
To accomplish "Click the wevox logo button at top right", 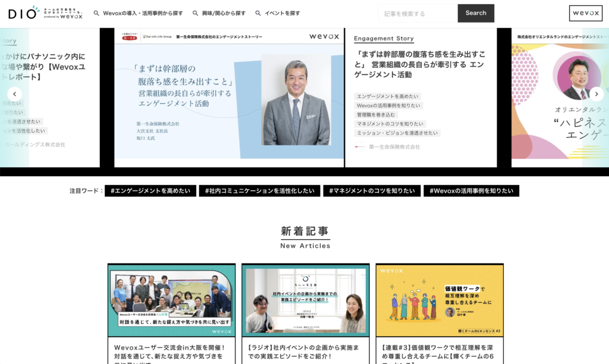I will point(586,13).
